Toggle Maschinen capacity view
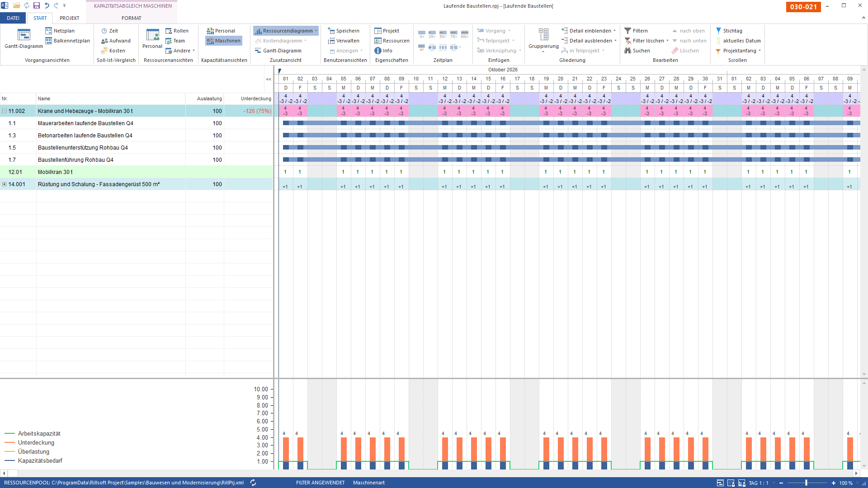The width and height of the screenshot is (868, 488). click(223, 41)
